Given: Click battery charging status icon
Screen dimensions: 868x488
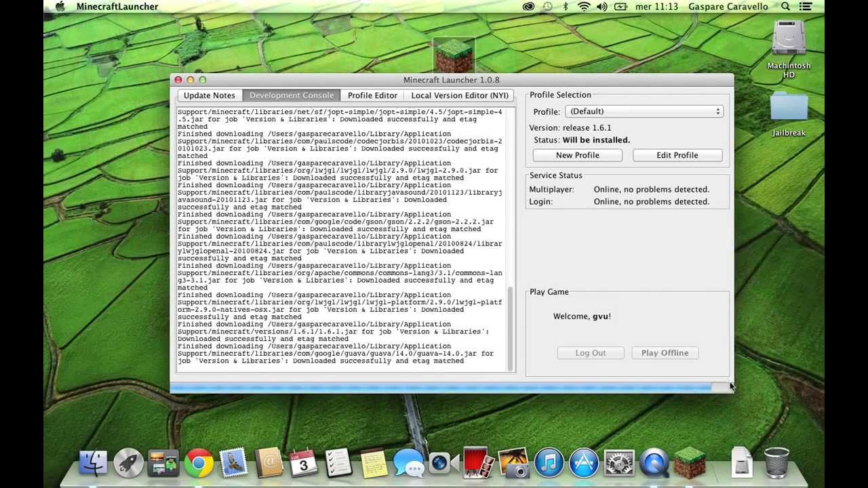Looking at the screenshot, I should (620, 7).
